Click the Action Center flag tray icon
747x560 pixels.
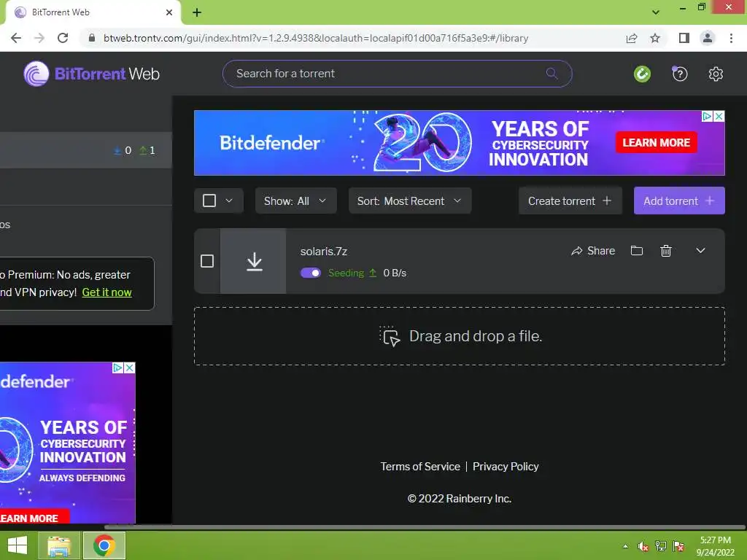[678, 546]
